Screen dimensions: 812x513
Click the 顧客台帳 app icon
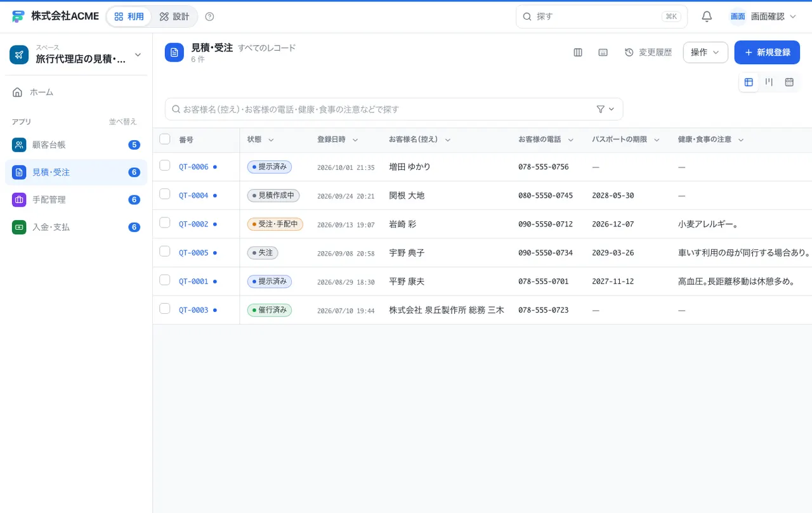tap(19, 145)
